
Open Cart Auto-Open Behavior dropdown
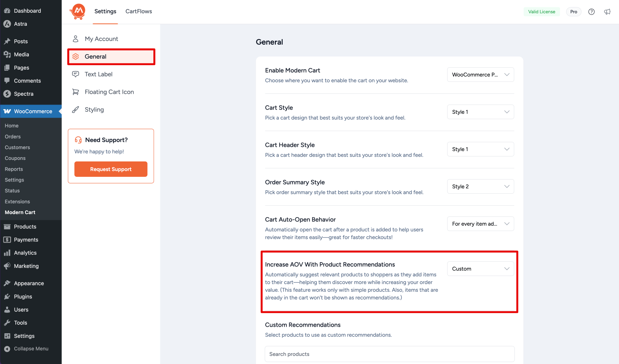click(x=481, y=224)
